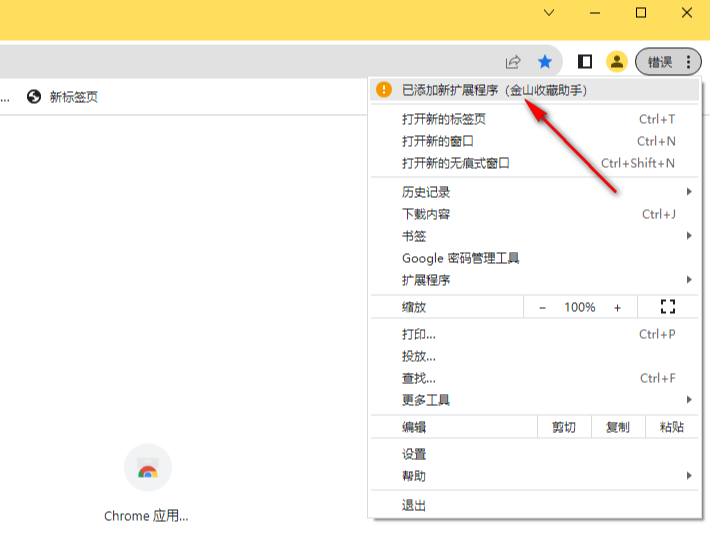Click the 错误 error button

(668, 62)
